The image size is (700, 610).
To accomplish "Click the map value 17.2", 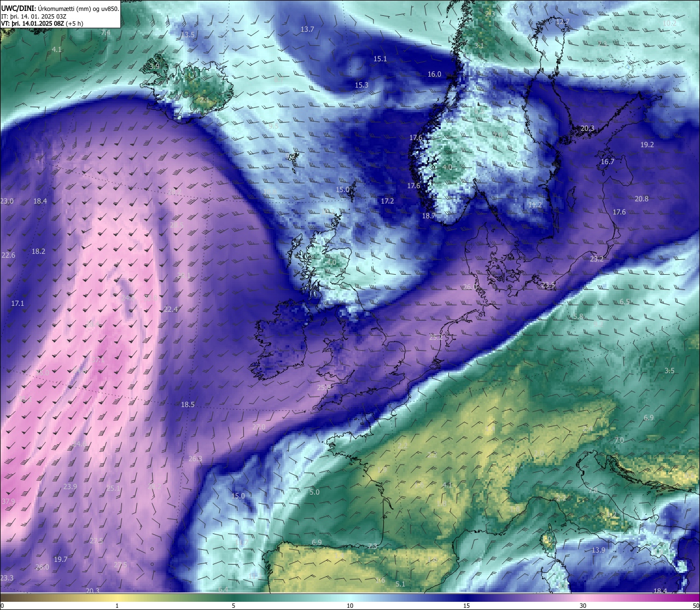I will point(387,201).
